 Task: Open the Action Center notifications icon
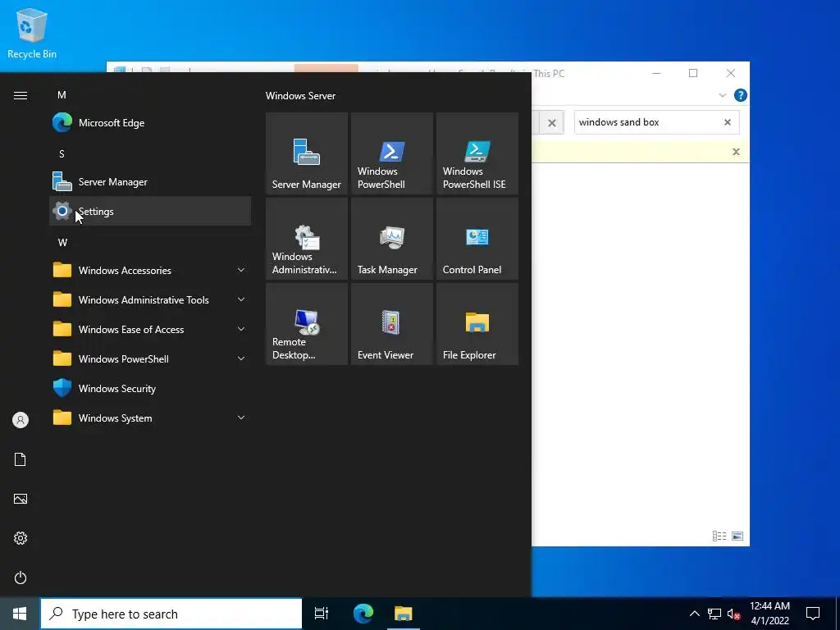(813, 614)
